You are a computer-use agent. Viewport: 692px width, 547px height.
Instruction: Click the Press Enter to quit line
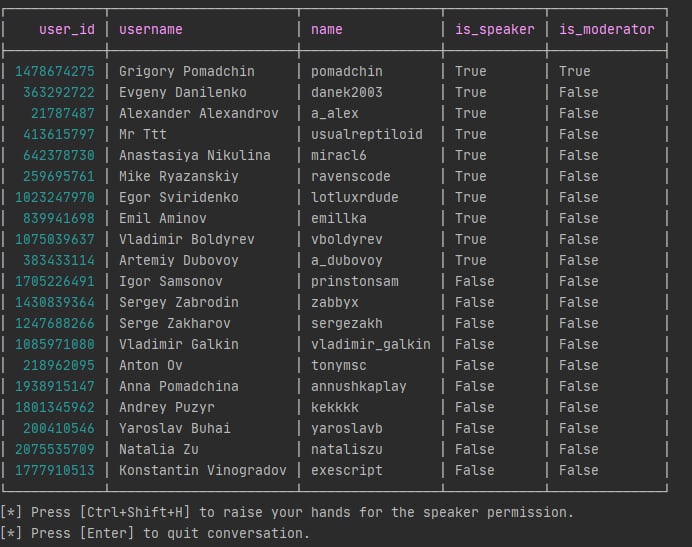pyautogui.click(x=156, y=533)
